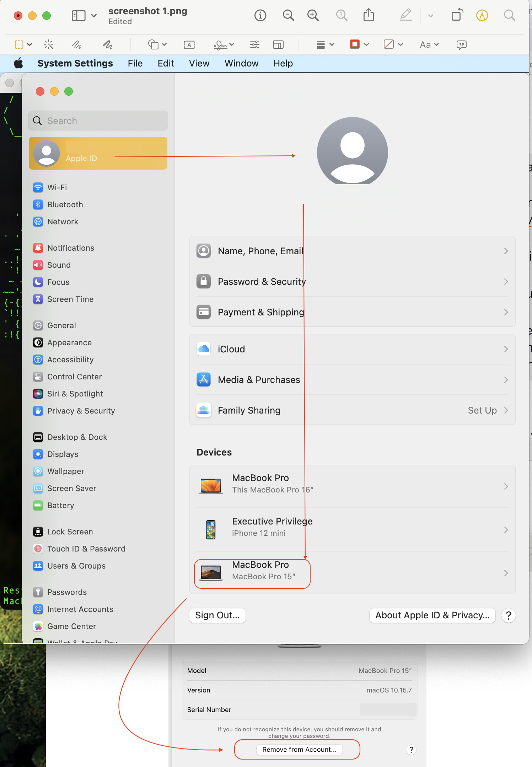Select Executive Privilege iPhone 12 mini device
This screenshot has width=532, height=767.
pos(352,530)
